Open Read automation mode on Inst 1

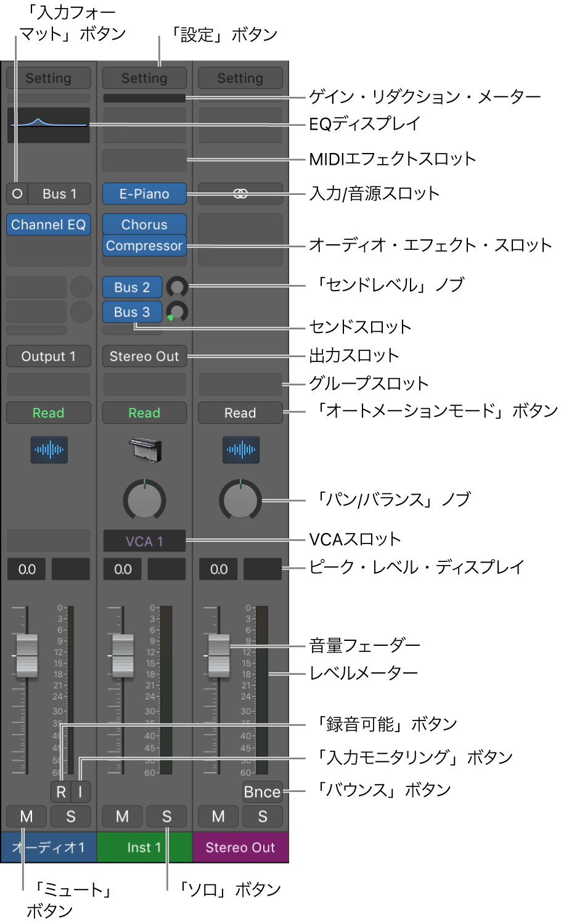(144, 413)
